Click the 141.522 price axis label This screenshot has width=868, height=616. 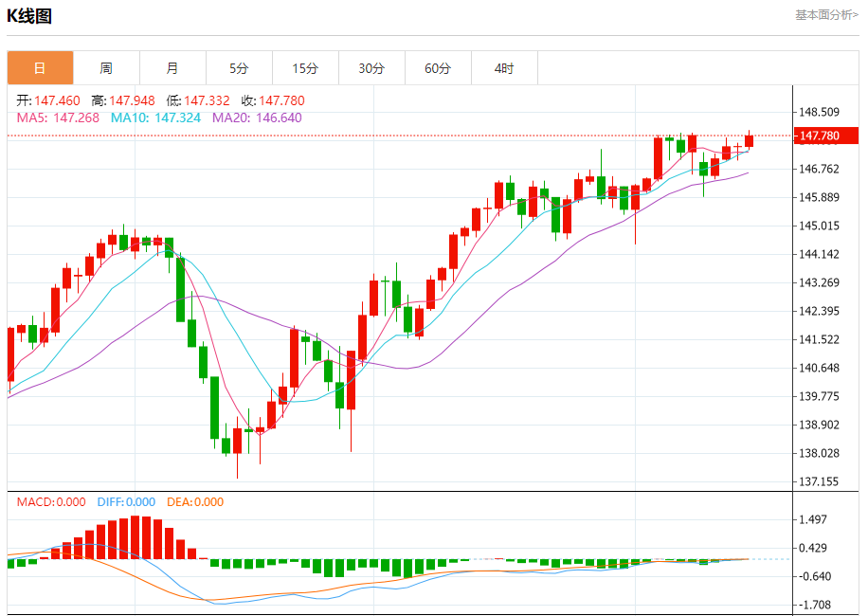click(819, 340)
